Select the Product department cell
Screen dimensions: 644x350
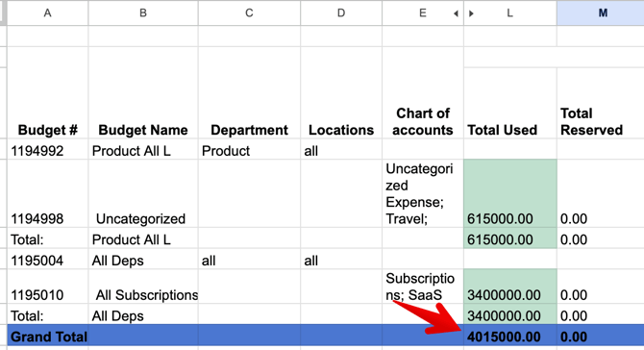click(249, 150)
